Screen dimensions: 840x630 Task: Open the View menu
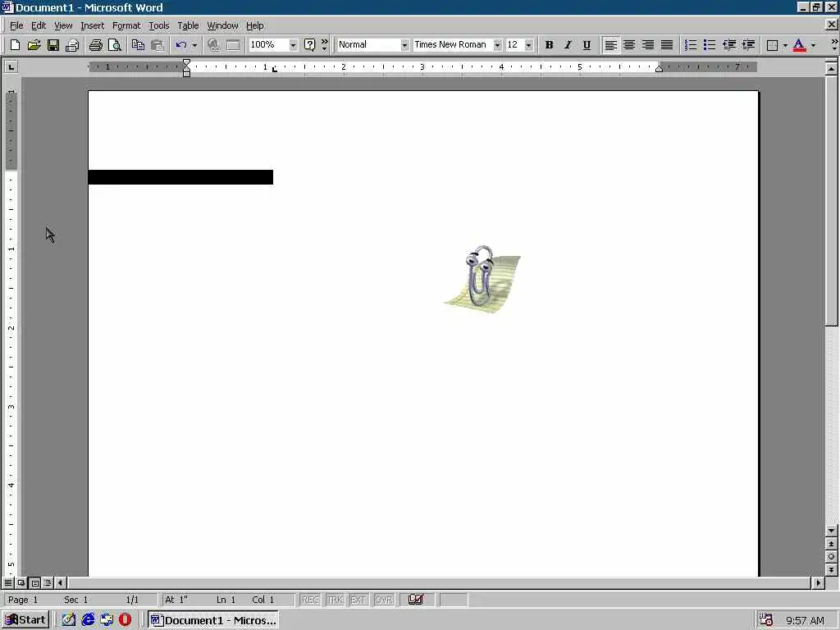[x=63, y=25]
